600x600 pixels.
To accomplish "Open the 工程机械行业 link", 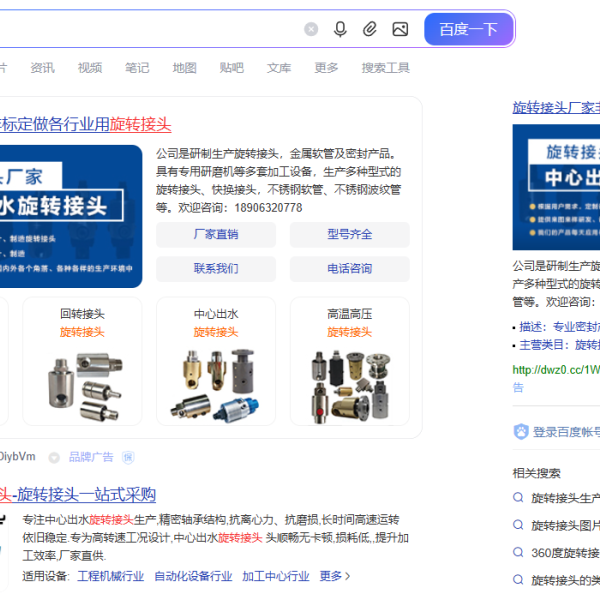I will point(111,576).
